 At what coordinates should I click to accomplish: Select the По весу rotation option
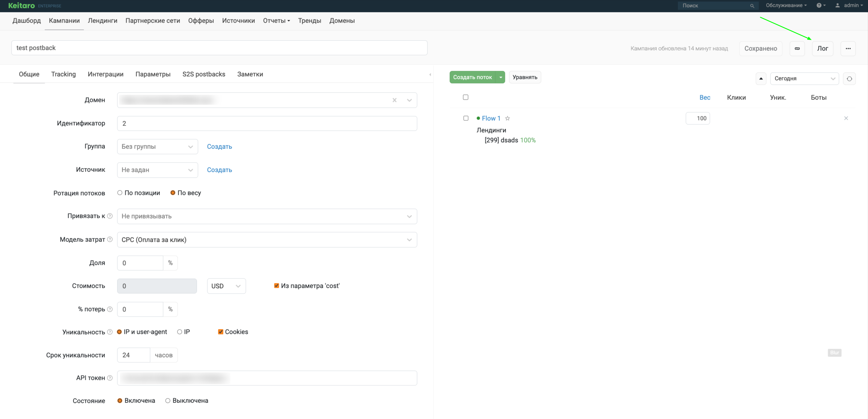(173, 193)
